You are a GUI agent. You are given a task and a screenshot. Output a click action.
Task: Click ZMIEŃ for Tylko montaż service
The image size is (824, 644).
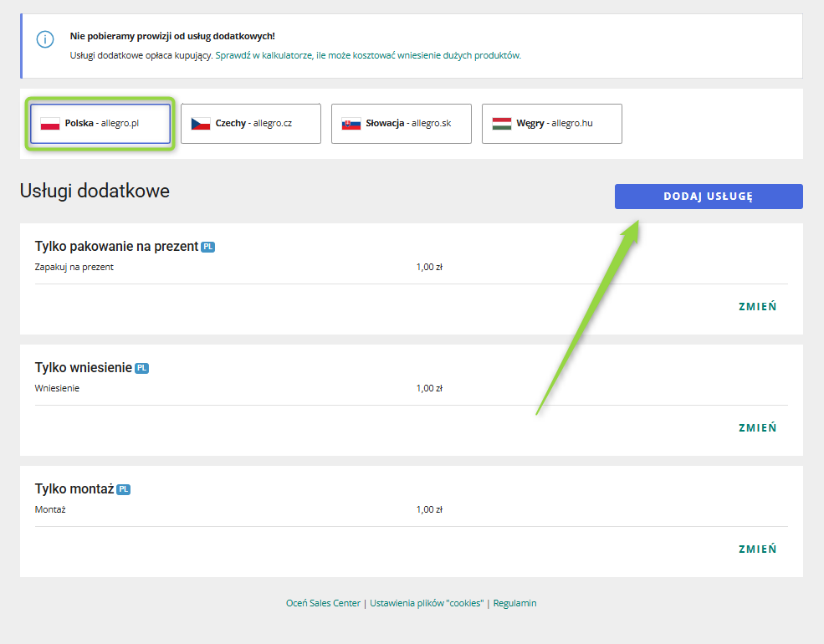tap(757, 549)
